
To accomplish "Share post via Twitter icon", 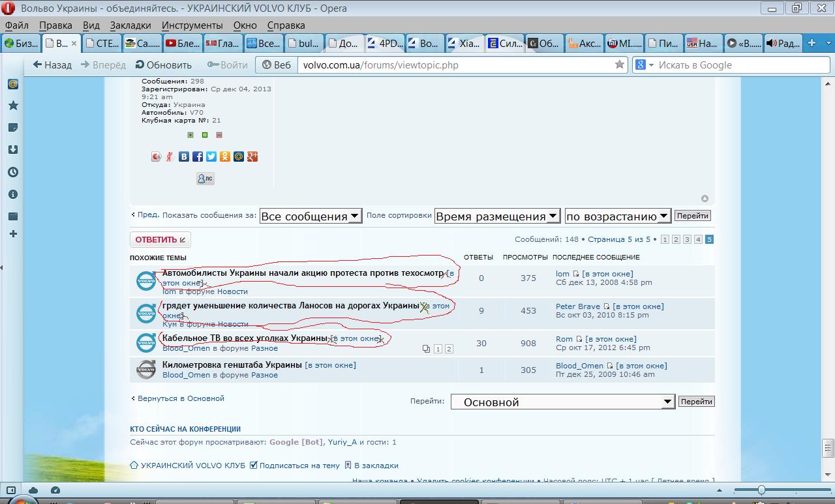I will [x=211, y=156].
